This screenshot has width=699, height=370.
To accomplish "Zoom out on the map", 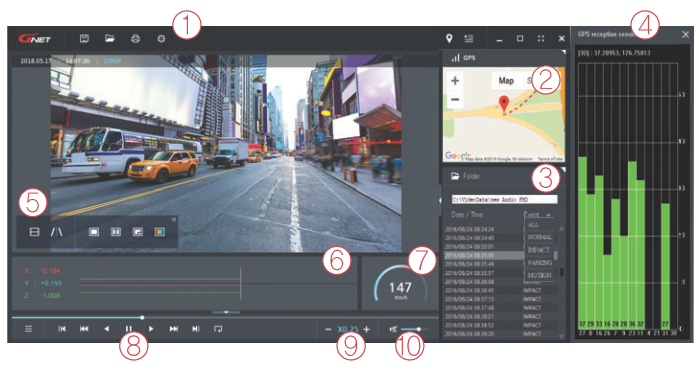I will [455, 99].
